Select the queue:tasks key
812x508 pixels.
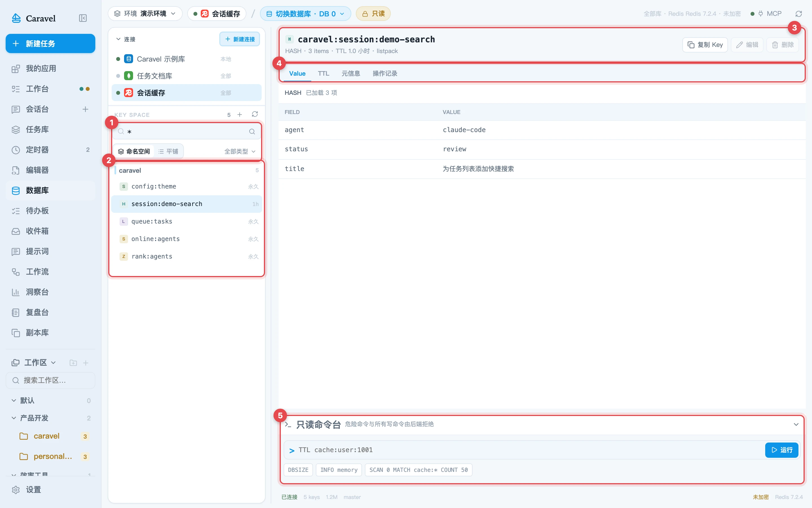click(187, 222)
